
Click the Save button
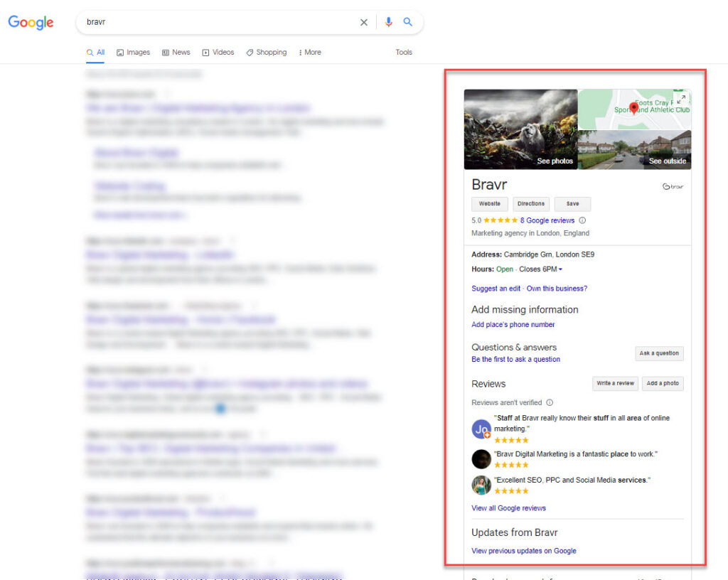[572, 204]
